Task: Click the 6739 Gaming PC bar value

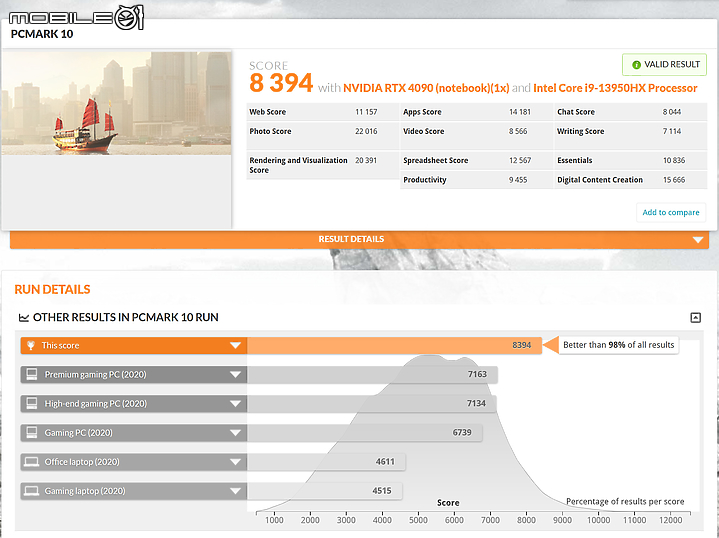Action: 462,433
